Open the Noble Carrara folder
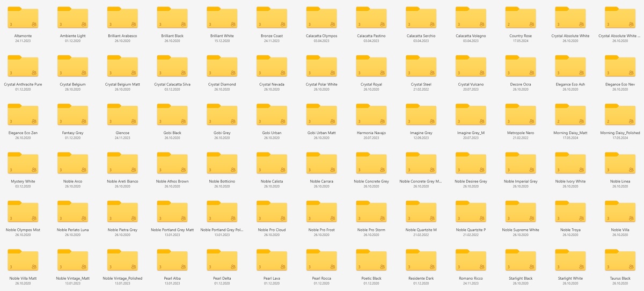This screenshot has height=291, width=644. coord(321,163)
